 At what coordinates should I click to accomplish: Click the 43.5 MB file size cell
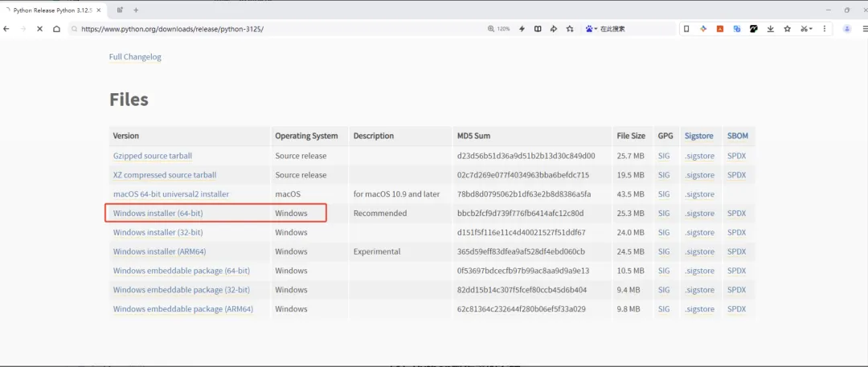tap(631, 194)
